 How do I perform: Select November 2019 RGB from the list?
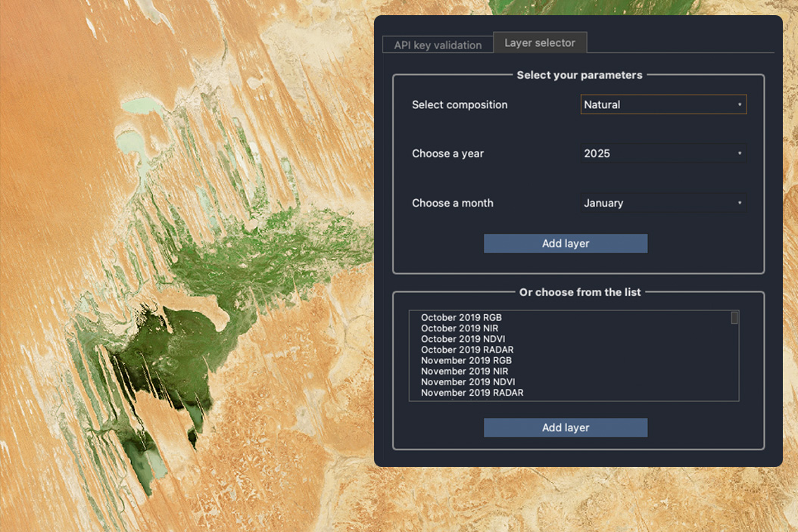pyautogui.click(x=466, y=360)
